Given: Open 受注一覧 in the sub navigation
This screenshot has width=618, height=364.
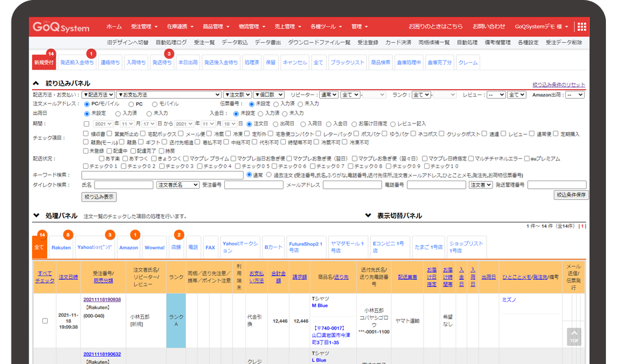Looking at the screenshot, I should coord(204,42).
